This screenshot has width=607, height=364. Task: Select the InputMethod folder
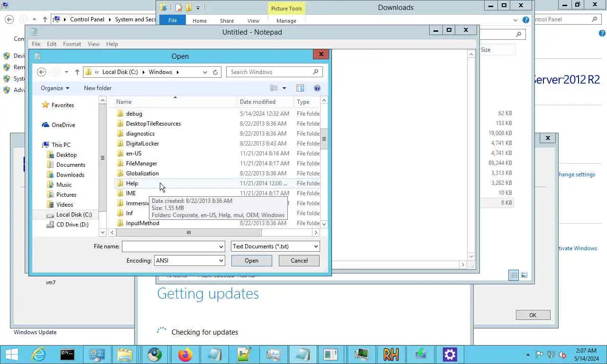[x=142, y=223]
